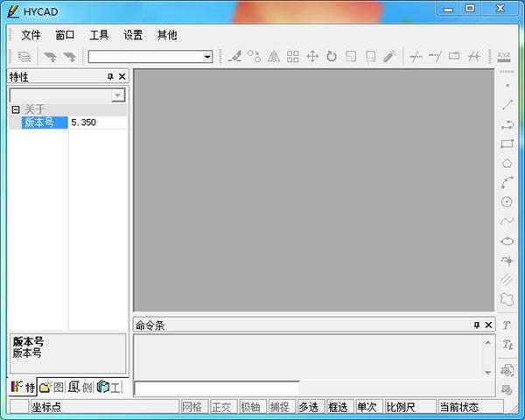
Task: Collapse the 关于 property group
Action: 15,109
